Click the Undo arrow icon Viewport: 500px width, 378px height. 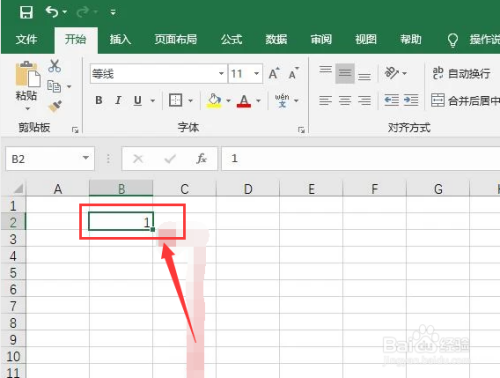coord(52,12)
